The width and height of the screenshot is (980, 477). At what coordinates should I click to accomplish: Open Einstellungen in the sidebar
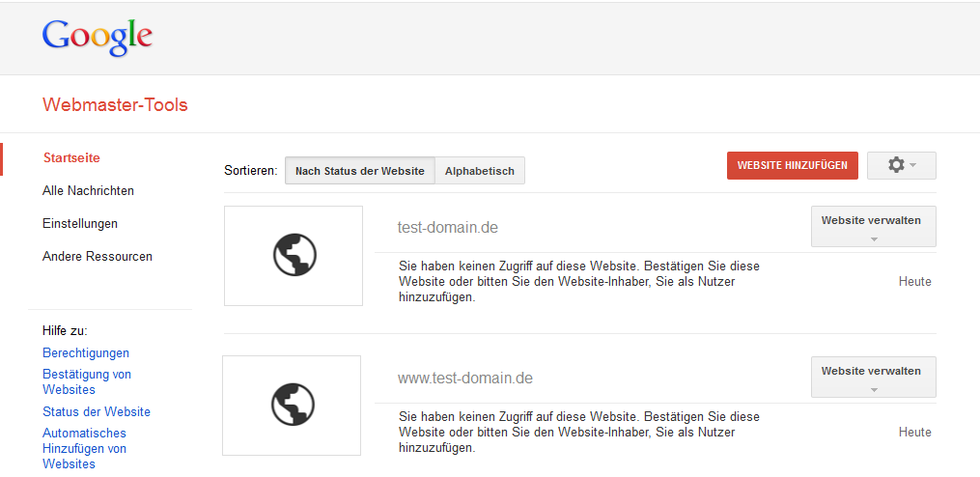(x=80, y=223)
